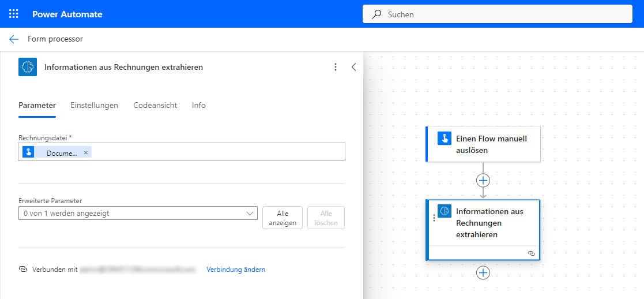Open the three-dot menu in panel header
This screenshot has height=299, width=644.
(x=336, y=67)
